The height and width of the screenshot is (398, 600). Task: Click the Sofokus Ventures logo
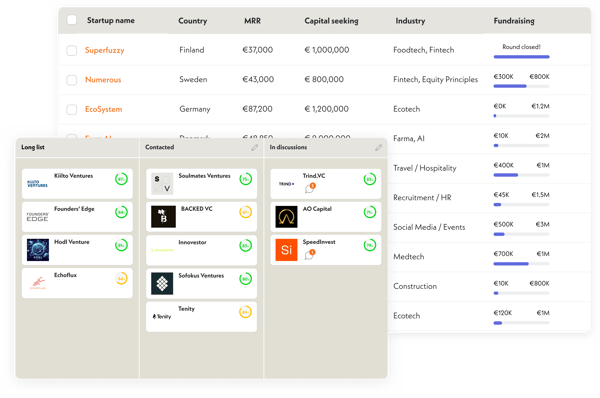[x=162, y=283]
